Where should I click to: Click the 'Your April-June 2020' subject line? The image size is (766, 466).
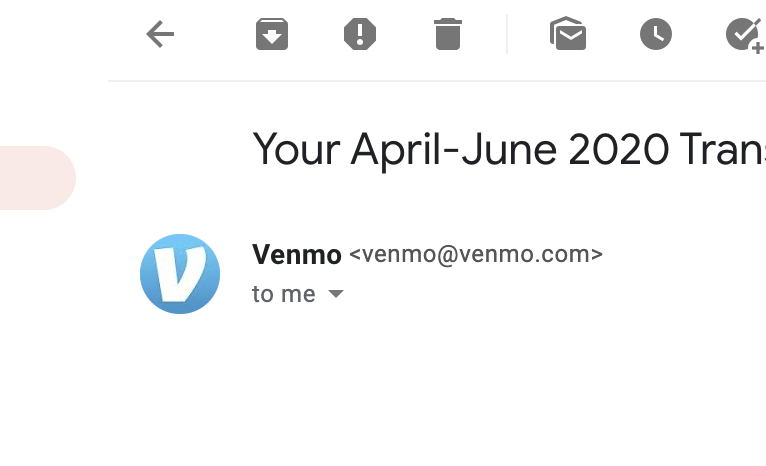tap(509, 149)
